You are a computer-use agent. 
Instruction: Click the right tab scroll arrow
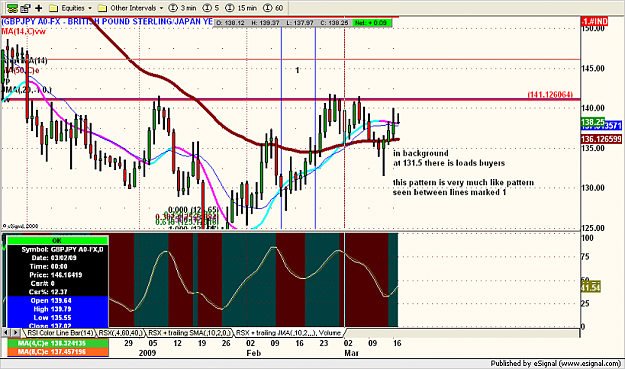(x=16, y=332)
